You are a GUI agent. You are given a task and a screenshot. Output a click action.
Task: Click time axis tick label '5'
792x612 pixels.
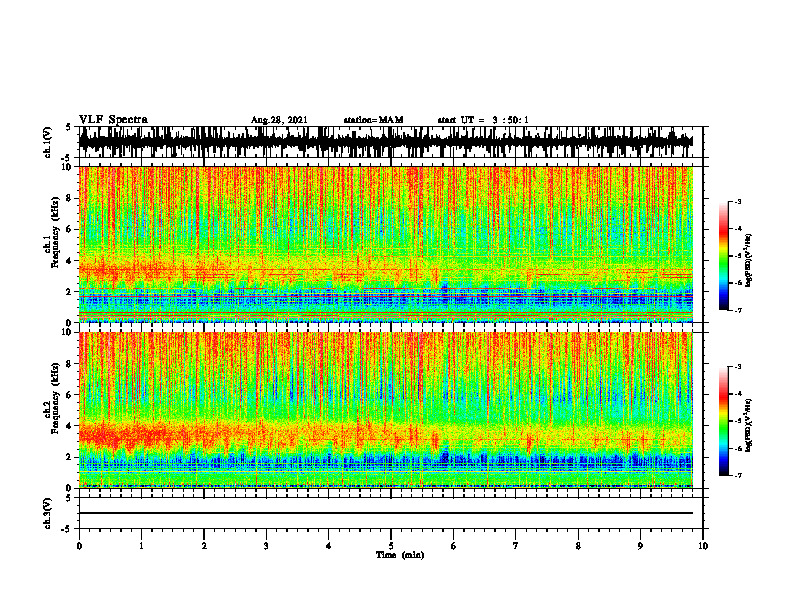(x=391, y=546)
